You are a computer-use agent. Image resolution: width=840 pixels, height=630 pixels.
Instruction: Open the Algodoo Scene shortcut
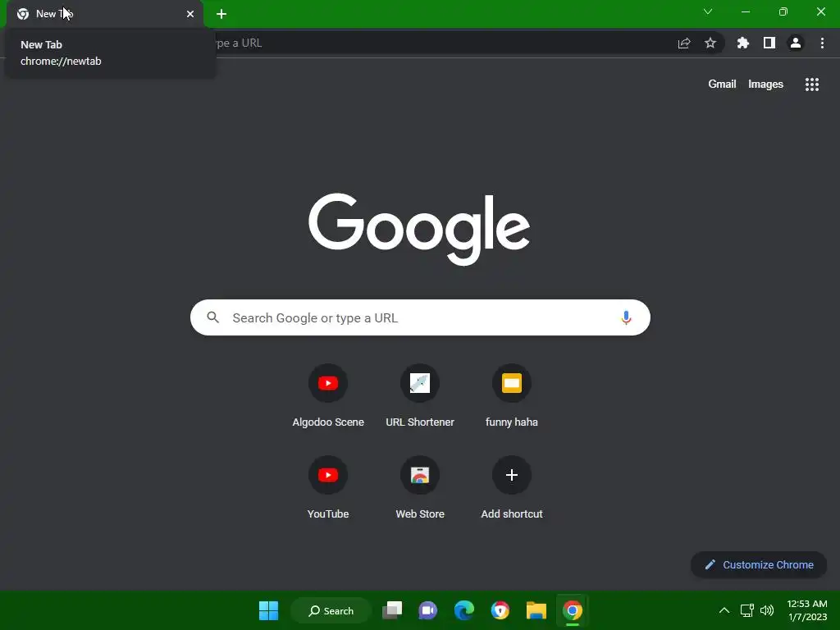tap(328, 396)
